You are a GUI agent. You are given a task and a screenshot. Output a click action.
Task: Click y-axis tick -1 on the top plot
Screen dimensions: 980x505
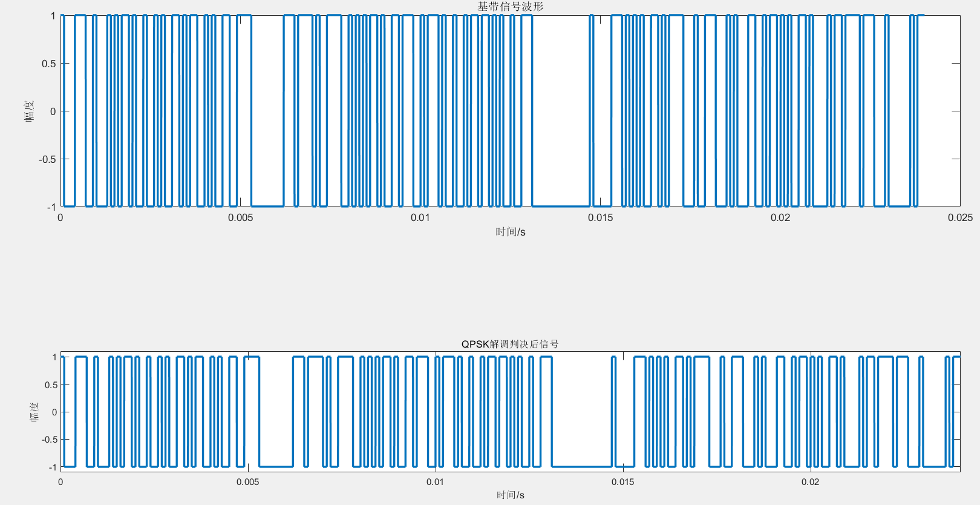pos(51,207)
